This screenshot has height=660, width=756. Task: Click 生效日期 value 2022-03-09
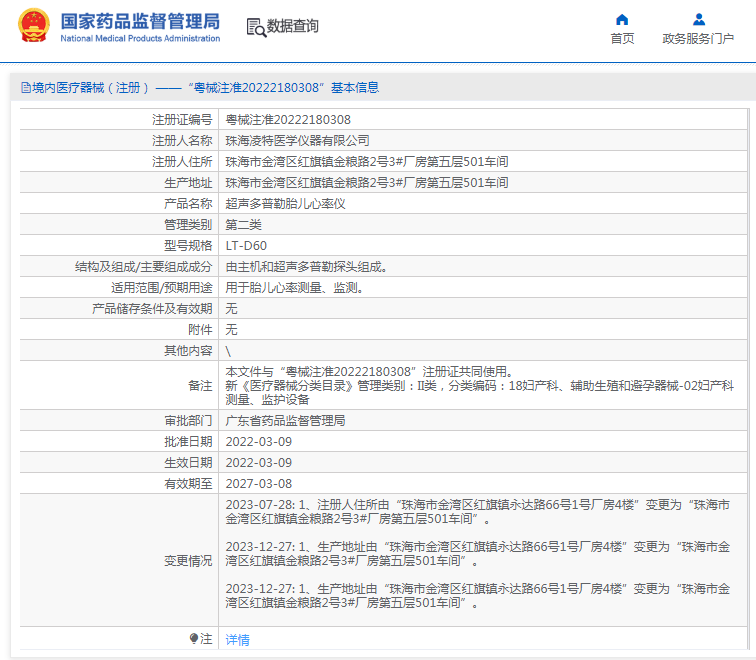tap(258, 463)
